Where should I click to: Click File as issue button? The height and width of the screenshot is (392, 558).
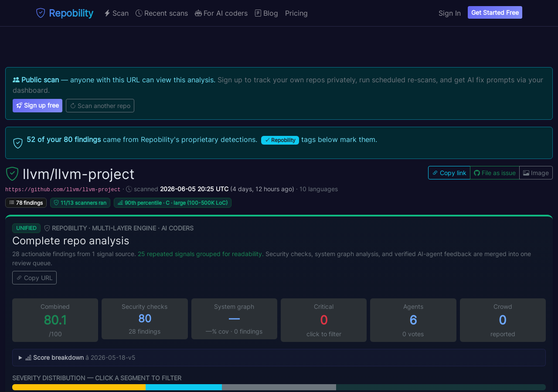point(495,172)
